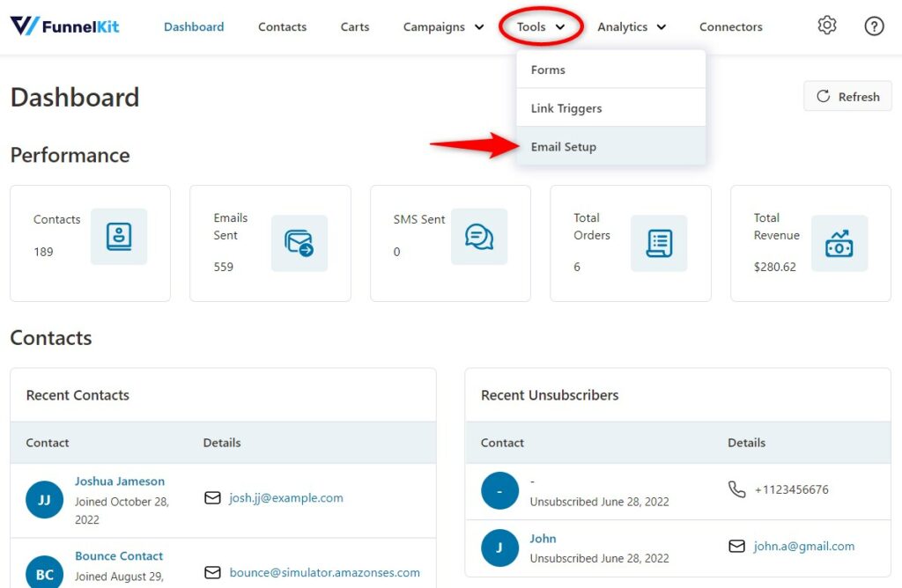The width and height of the screenshot is (902, 588).
Task: Open the Contacts nav item
Action: pyautogui.click(x=282, y=27)
